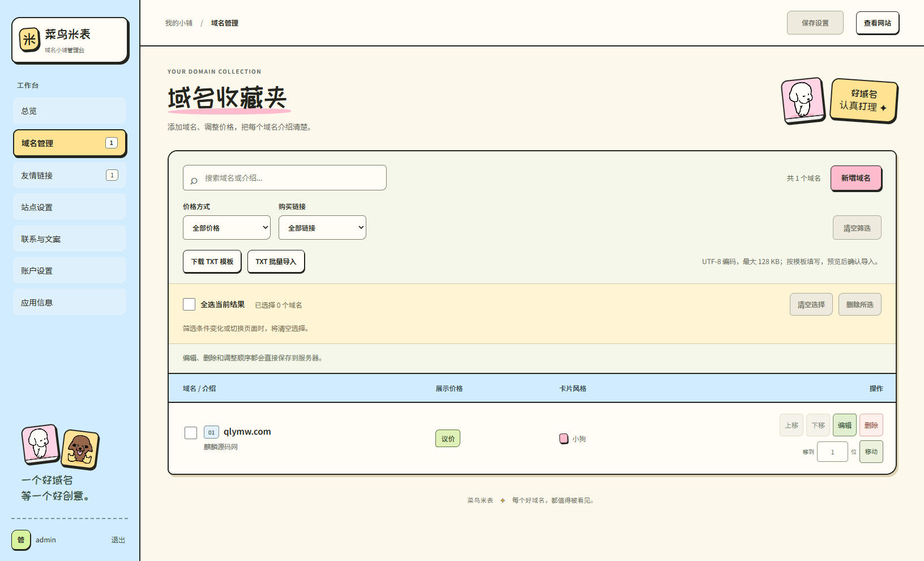Open 总览 in the sidebar
Screen dimensions: 924x561
(70, 111)
